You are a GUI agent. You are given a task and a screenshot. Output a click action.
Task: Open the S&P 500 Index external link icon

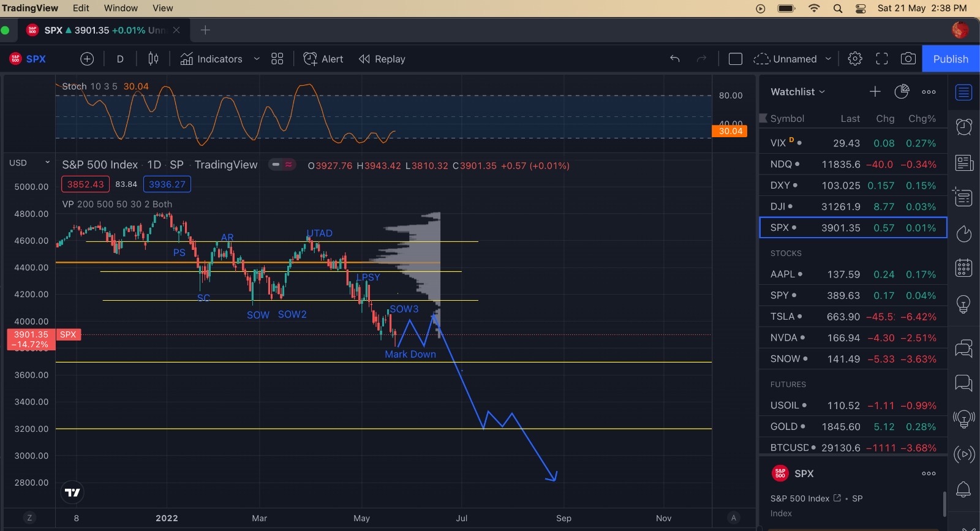click(x=837, y=499)
